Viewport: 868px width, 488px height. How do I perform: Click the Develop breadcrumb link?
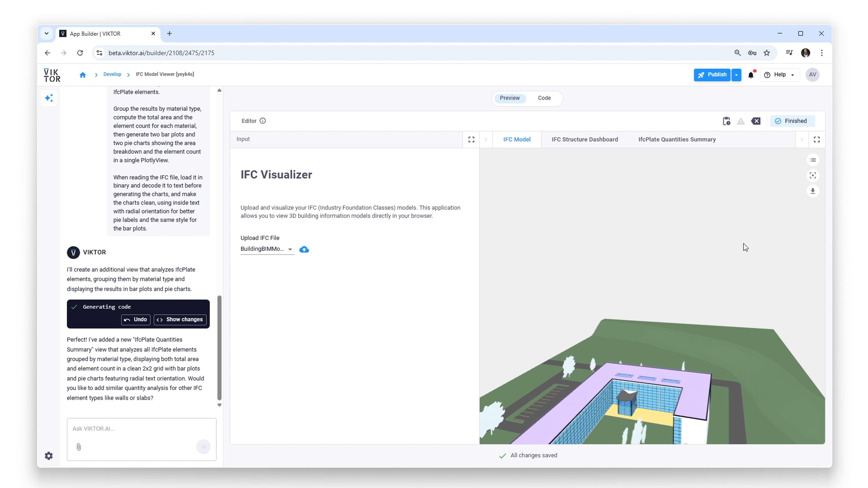point(112,74)
